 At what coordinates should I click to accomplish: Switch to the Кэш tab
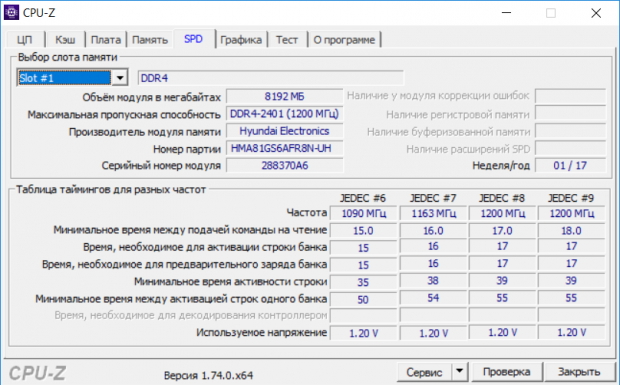coord(65,40)
